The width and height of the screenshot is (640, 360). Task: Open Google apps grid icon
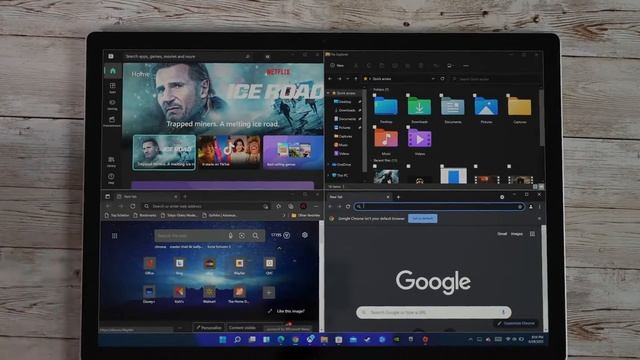click(532, 234)
